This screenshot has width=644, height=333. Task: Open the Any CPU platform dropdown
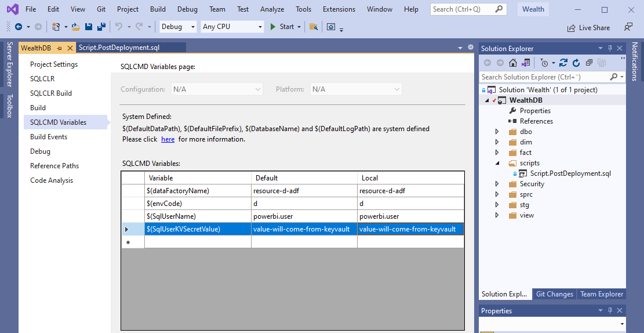[232, 27]
